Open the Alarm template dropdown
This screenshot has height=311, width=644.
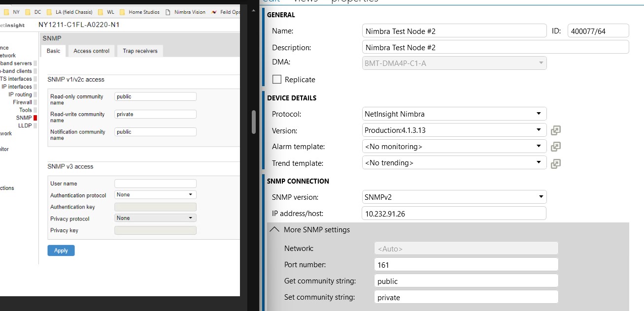click(454, 146)
